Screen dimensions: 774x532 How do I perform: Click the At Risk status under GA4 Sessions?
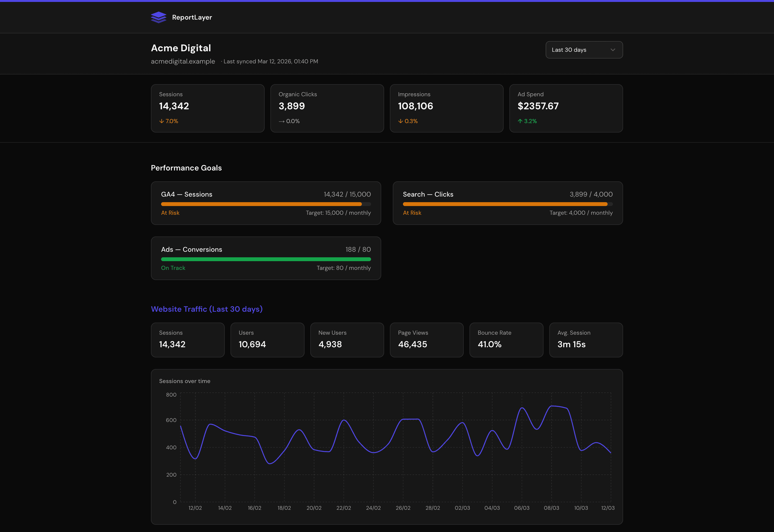click(x=170, y=213)
